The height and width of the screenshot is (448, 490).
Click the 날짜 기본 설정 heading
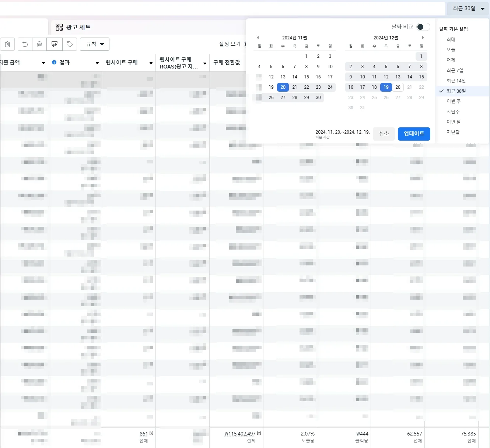(x=454, y=29)
